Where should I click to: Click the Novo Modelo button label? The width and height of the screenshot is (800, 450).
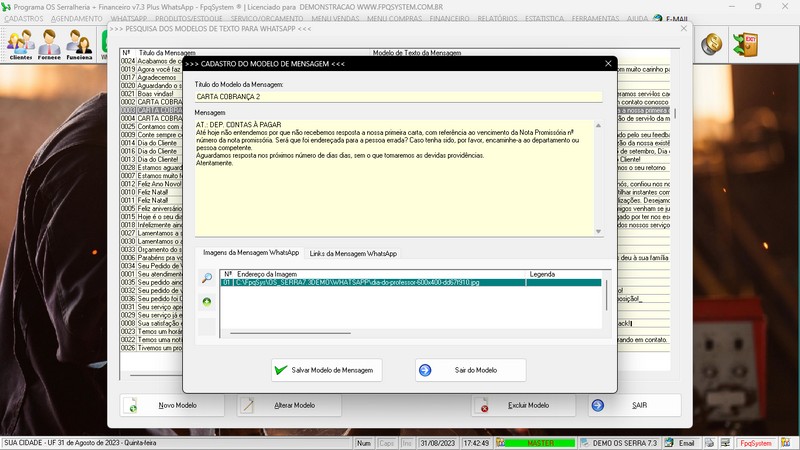177,405
